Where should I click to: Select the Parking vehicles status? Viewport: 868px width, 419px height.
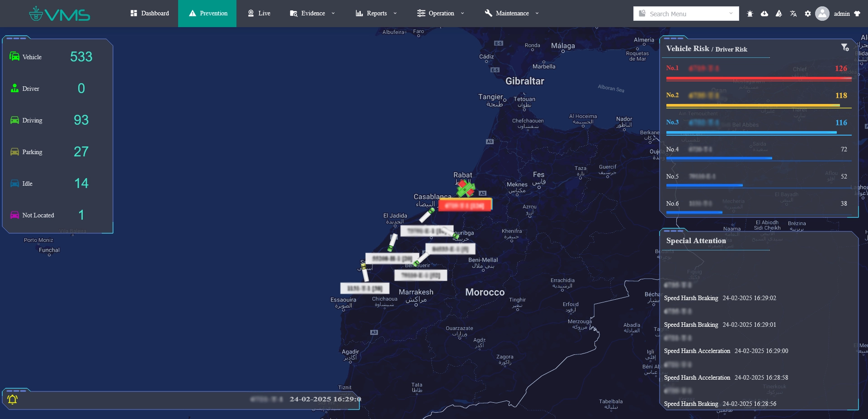point(32,152)
